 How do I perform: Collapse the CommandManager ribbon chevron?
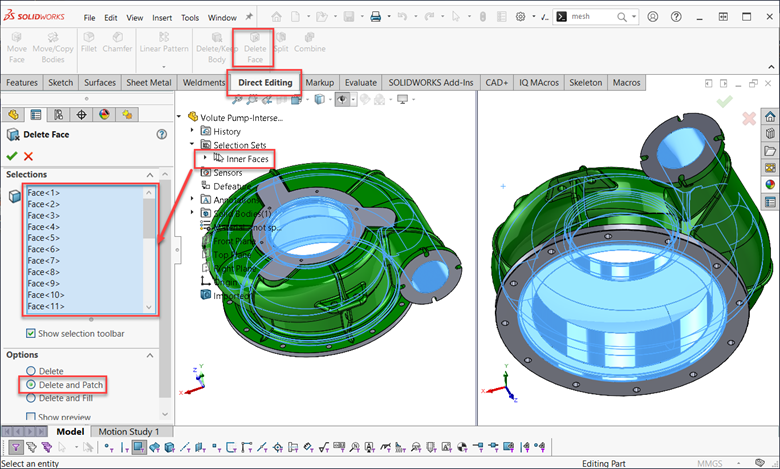click(771, 67)
